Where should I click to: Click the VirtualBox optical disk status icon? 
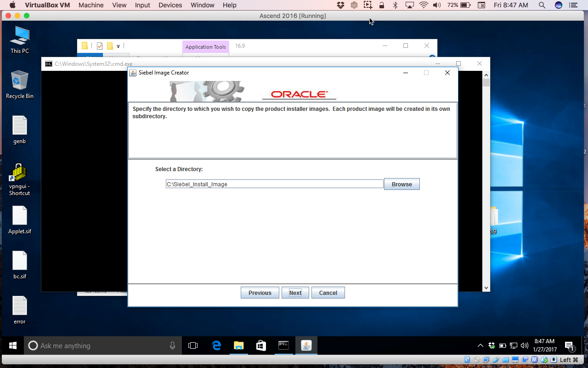[476, 360]
